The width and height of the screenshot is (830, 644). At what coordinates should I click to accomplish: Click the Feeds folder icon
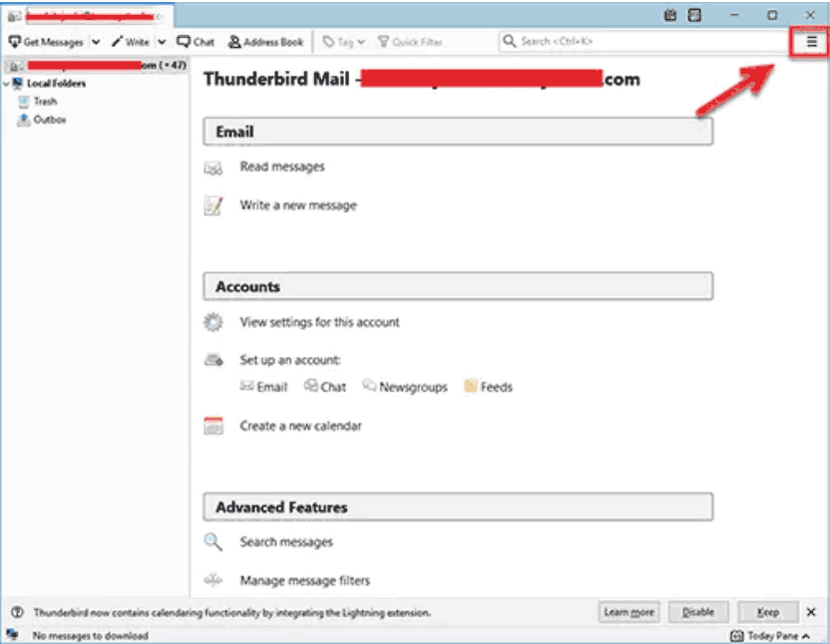tap(470, 386)
